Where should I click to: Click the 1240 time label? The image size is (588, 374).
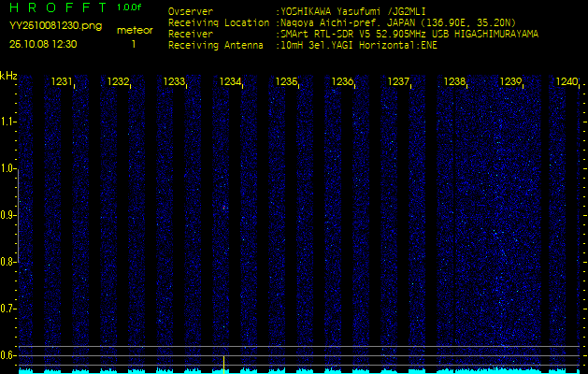click(566, 81)
